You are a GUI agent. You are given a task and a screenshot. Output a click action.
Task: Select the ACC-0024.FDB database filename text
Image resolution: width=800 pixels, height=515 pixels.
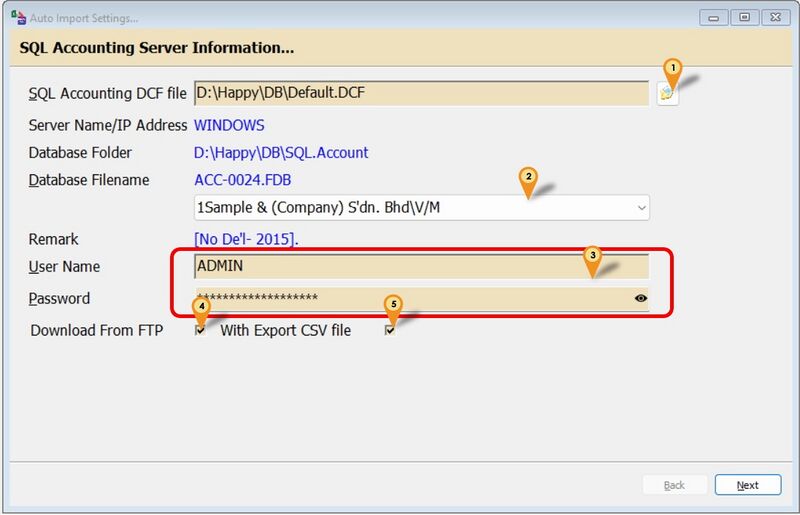click(243, 180)
